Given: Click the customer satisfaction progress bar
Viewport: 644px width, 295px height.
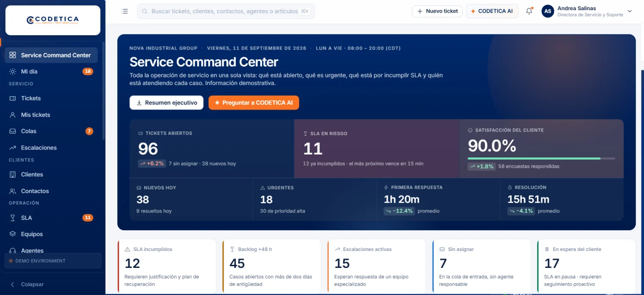Looking at the screenshot, I should coord(541,159).
